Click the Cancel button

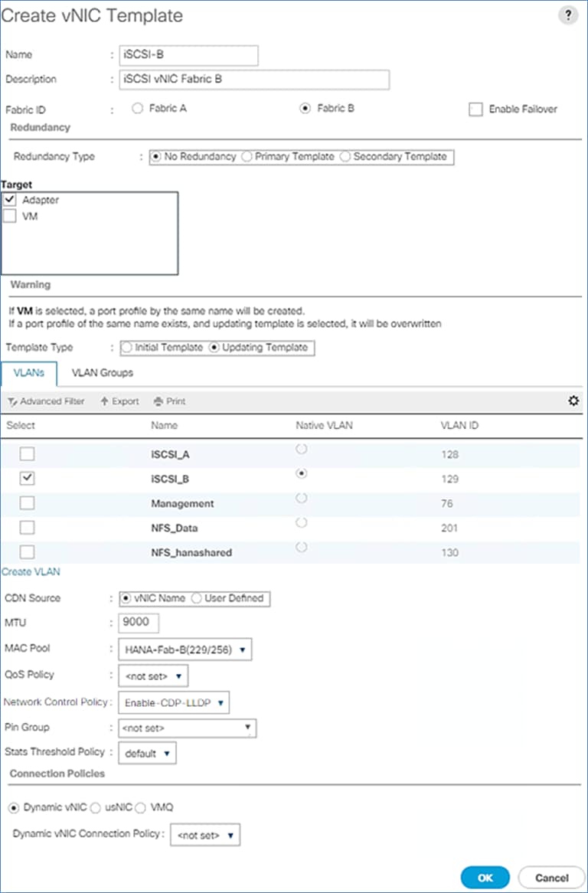(x=551, y=878)
